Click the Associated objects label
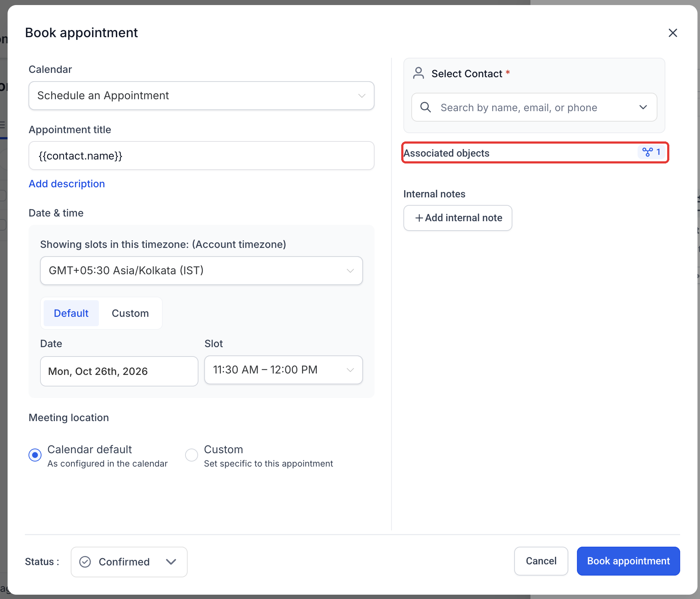700x599 pixels. tap(446, 153)
